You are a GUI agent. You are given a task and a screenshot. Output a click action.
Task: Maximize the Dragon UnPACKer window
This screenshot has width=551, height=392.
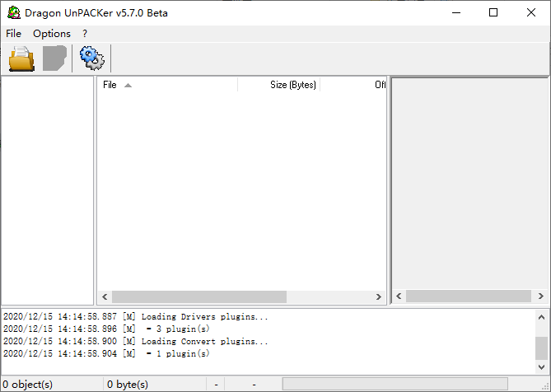click(x=493, y=12)
